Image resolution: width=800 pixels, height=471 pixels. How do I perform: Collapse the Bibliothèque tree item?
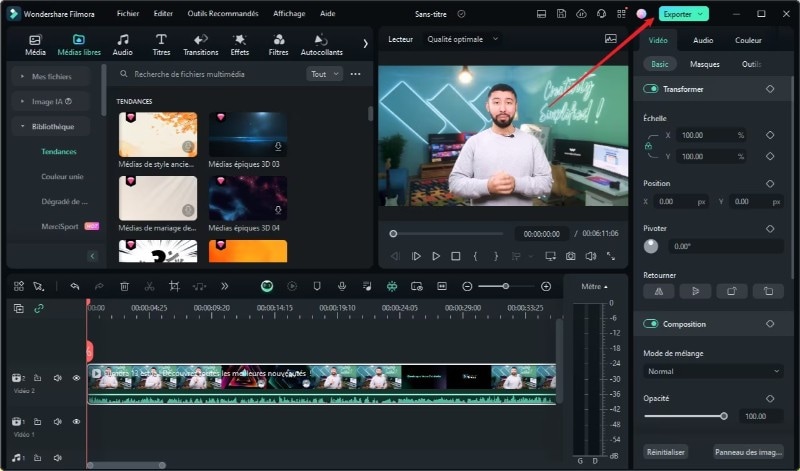tap(22, 126)
